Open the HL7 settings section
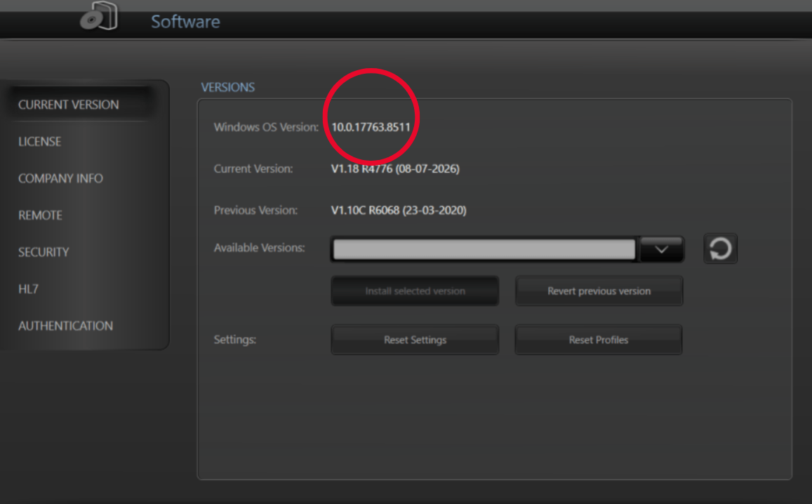The height and width of the screenshot is (504, 812). coord(29,289)
